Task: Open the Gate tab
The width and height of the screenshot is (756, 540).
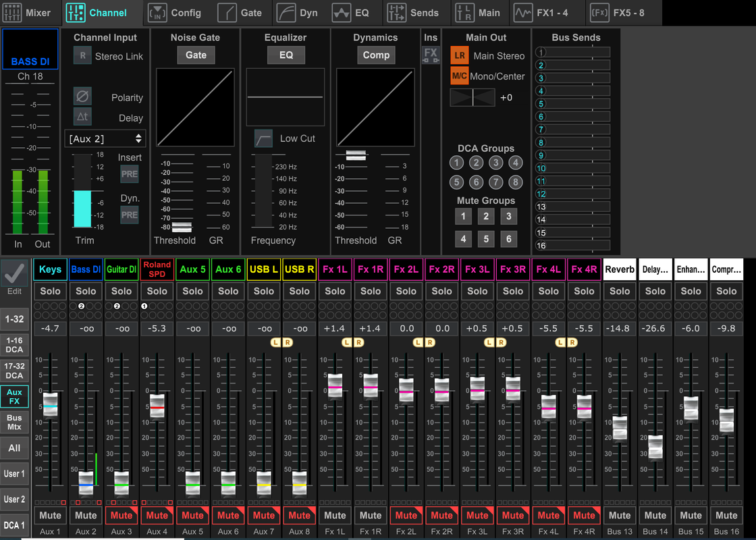Action: [x=240, y=13]
